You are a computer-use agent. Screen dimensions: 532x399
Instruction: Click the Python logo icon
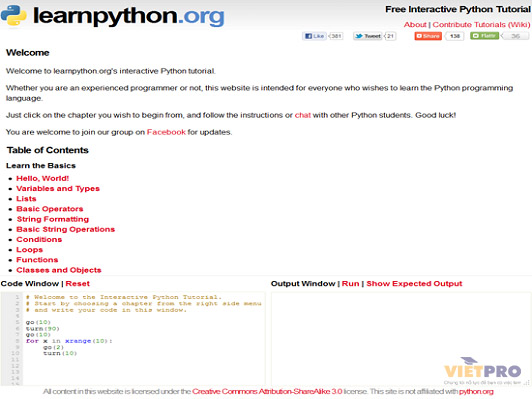click(x=14, y=15)
